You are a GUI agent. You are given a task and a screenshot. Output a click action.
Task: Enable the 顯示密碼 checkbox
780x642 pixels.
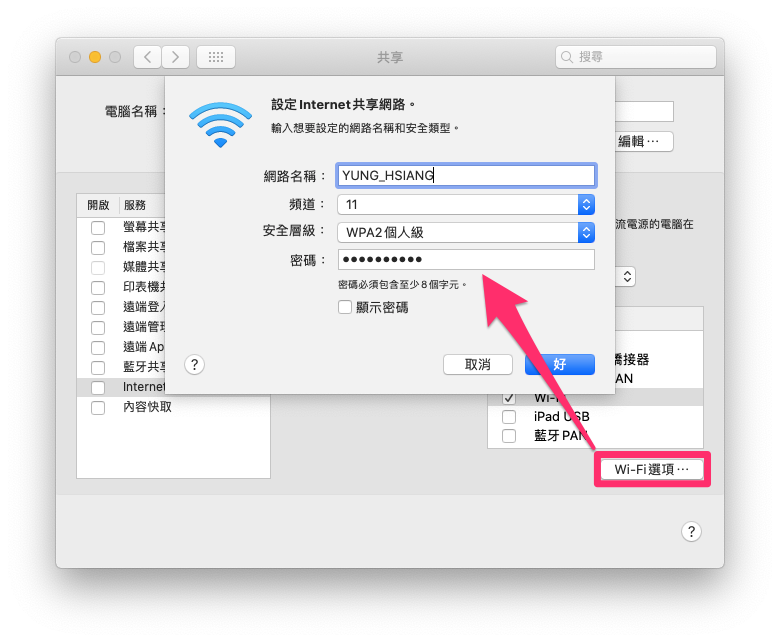345,307
